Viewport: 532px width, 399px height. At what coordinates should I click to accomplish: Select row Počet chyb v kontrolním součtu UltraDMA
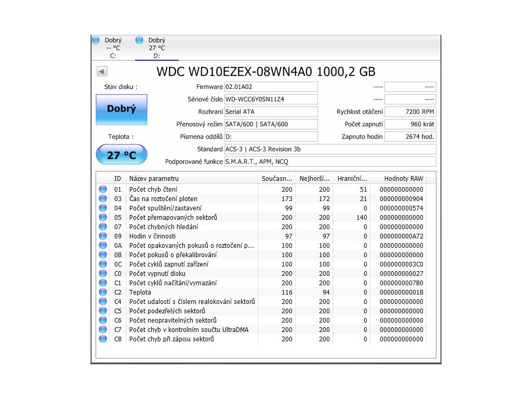261,329
